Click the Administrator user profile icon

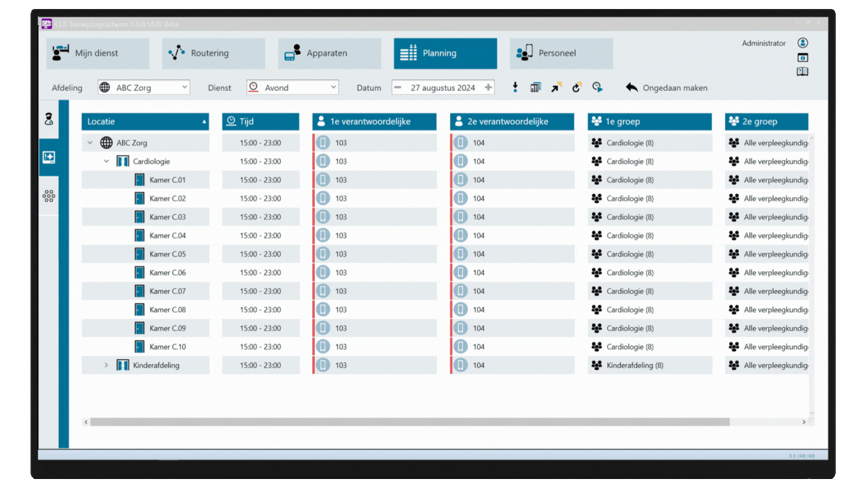coord(802,43)
